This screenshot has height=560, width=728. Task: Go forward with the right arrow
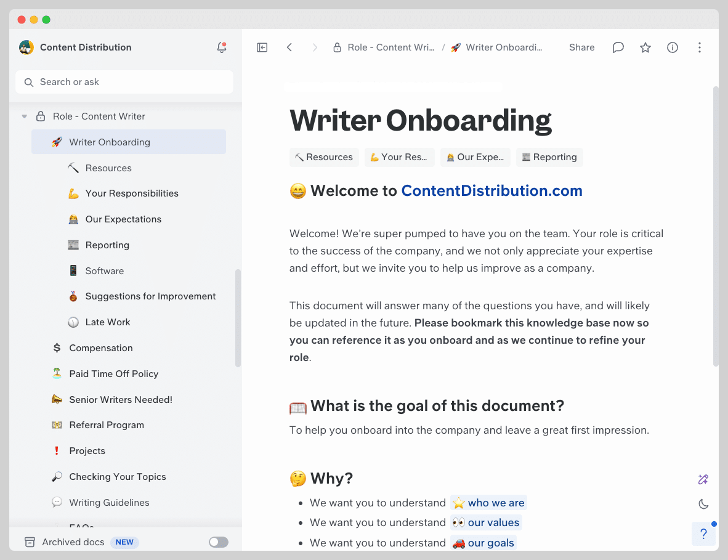click(315, 47)
